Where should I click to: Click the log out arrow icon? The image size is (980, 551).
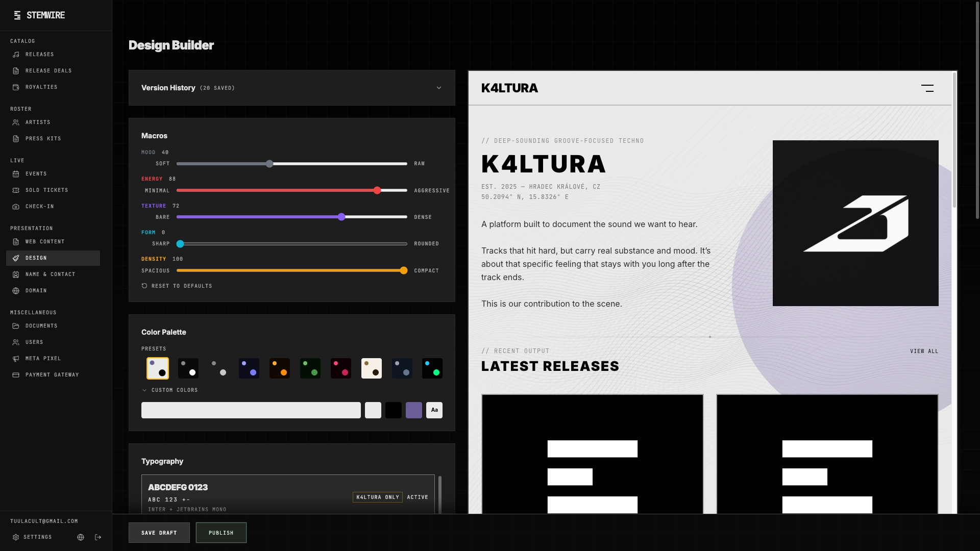tap(98, 537)
